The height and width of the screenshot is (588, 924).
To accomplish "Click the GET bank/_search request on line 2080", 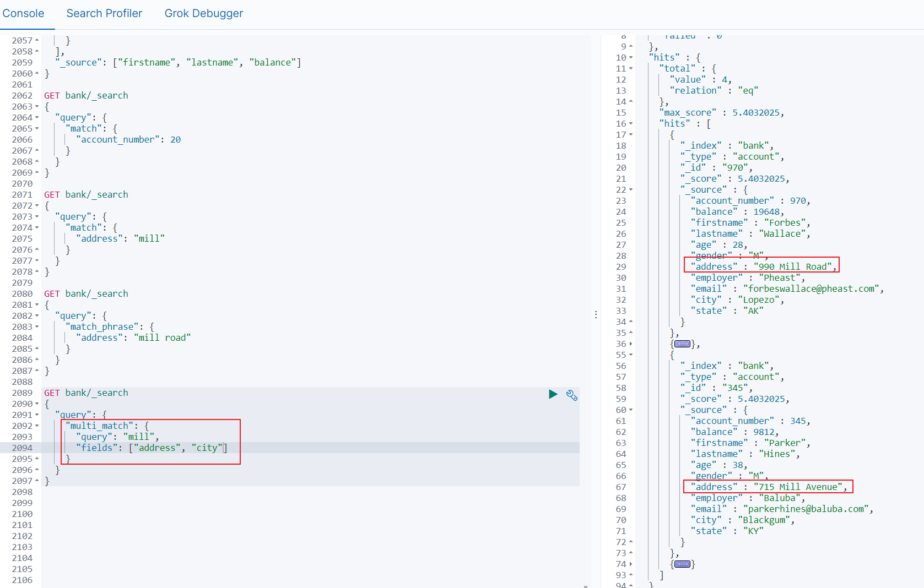I will pyautogui.click(x=86, y=293).
